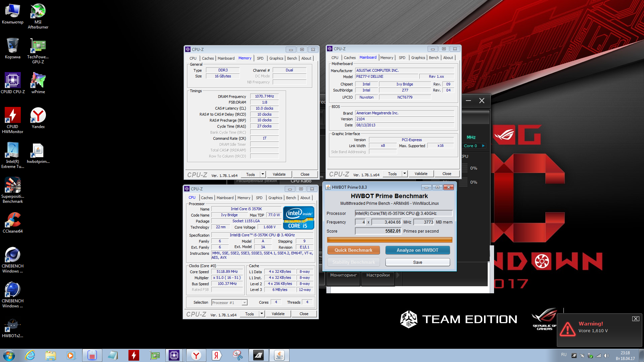Screen dimensions: 644x362
Task: Click the Model value P8Z77-V DELUXE
Action: click(387, 76)
